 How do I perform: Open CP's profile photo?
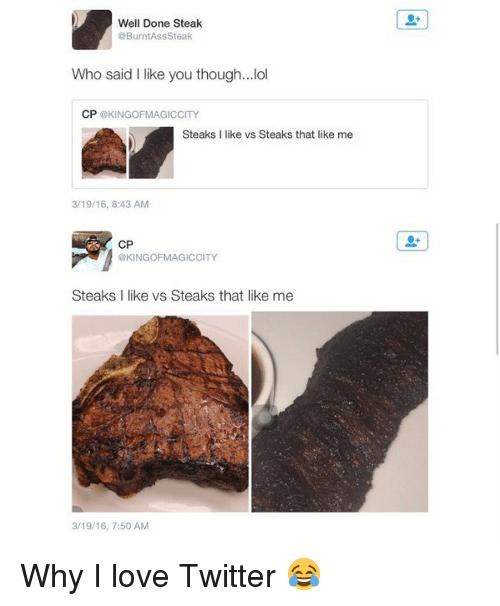92,251
